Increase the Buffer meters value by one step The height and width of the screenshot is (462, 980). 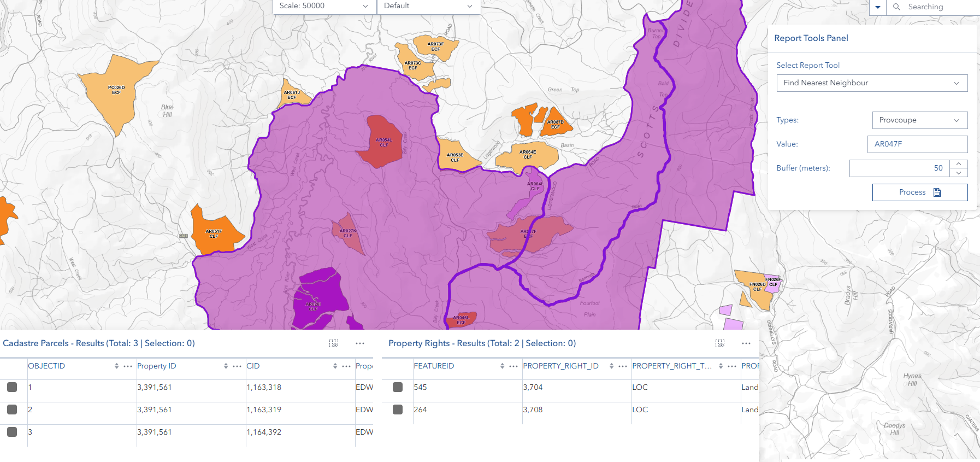click(x=959, y=164)
